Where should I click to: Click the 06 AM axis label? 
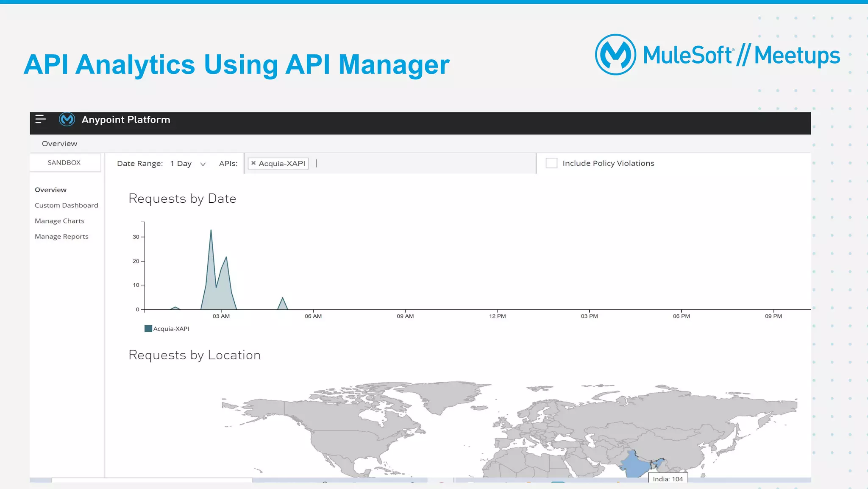[x=313, y=316]
